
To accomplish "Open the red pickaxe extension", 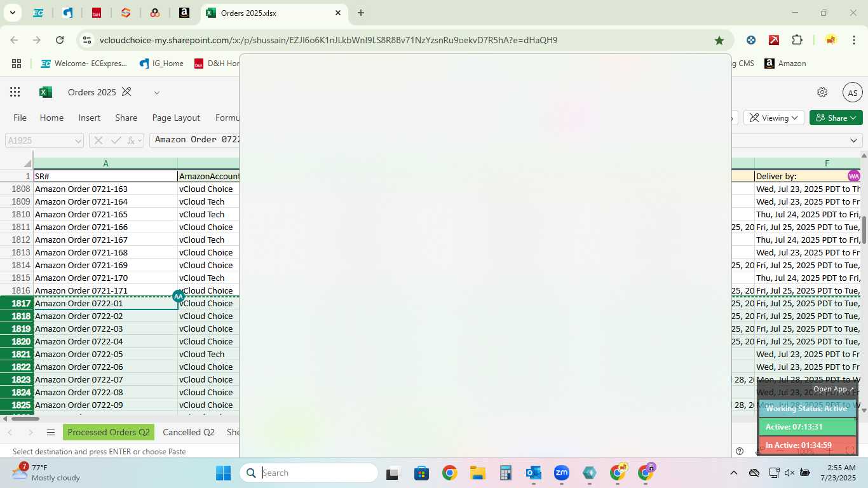I will [774, 40].
